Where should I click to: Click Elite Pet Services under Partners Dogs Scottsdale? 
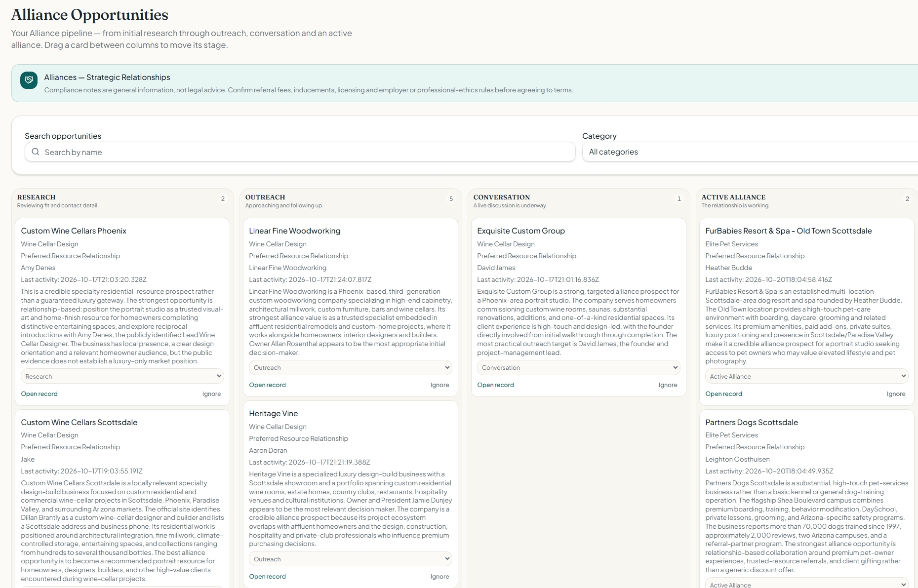click(731, 435)
